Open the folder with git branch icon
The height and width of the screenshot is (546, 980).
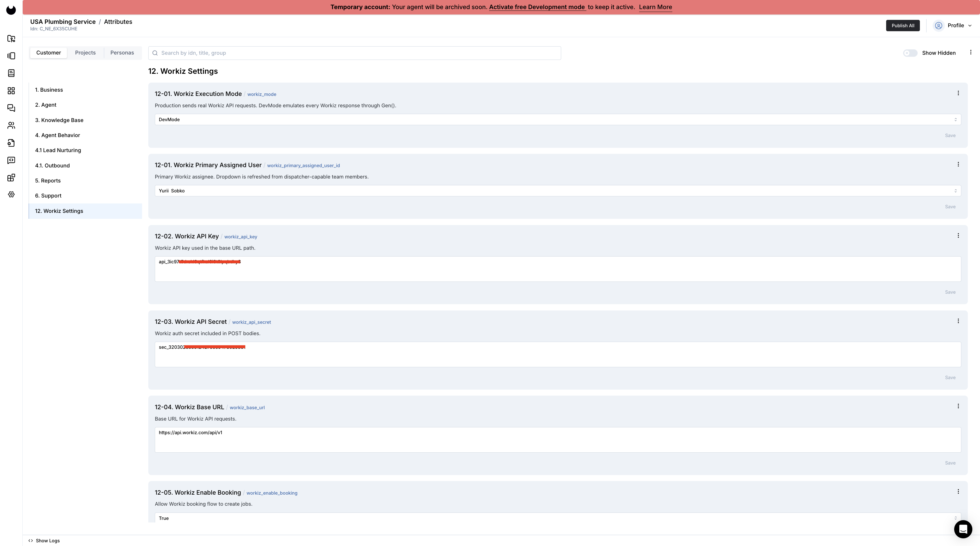pos(11,39)
